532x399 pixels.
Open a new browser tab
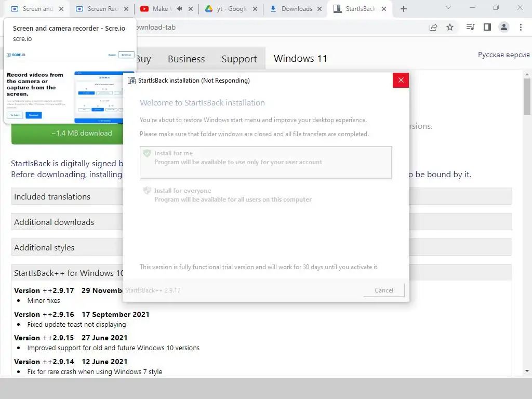coord(403,9)
